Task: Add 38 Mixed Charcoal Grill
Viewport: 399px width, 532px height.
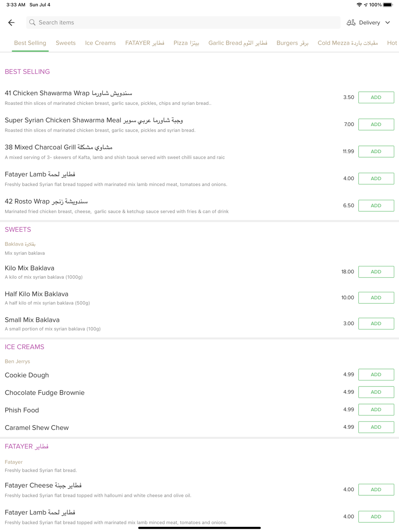Action: pyautogui.click(x=376, y=152)
